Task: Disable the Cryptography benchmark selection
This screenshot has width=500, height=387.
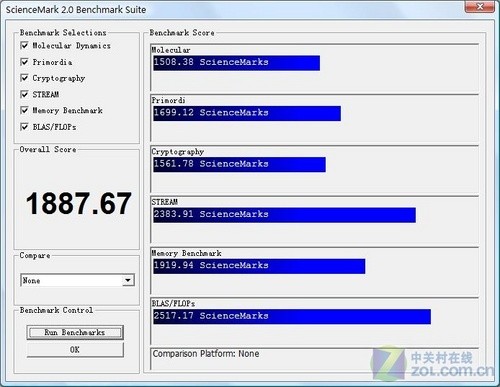Action: click(x=24, y=78)
